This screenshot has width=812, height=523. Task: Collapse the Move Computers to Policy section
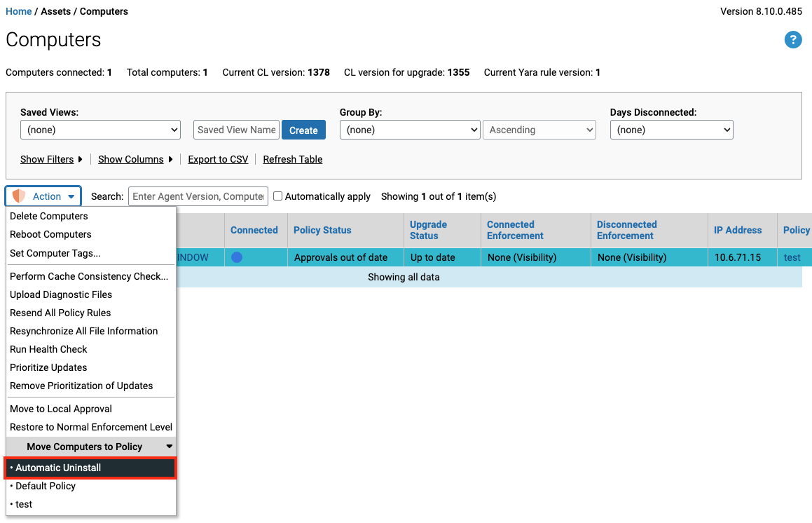point(169,447)
